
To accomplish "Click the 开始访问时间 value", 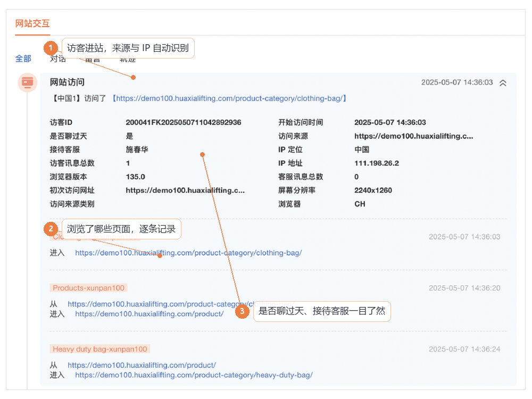I will click(x=390, y=122).
